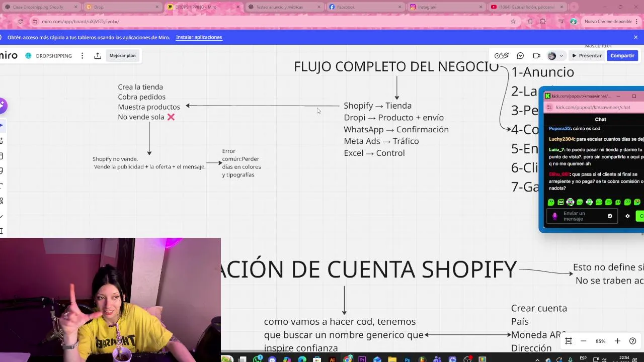Start video call camera icon

click(x=536, y=56)
